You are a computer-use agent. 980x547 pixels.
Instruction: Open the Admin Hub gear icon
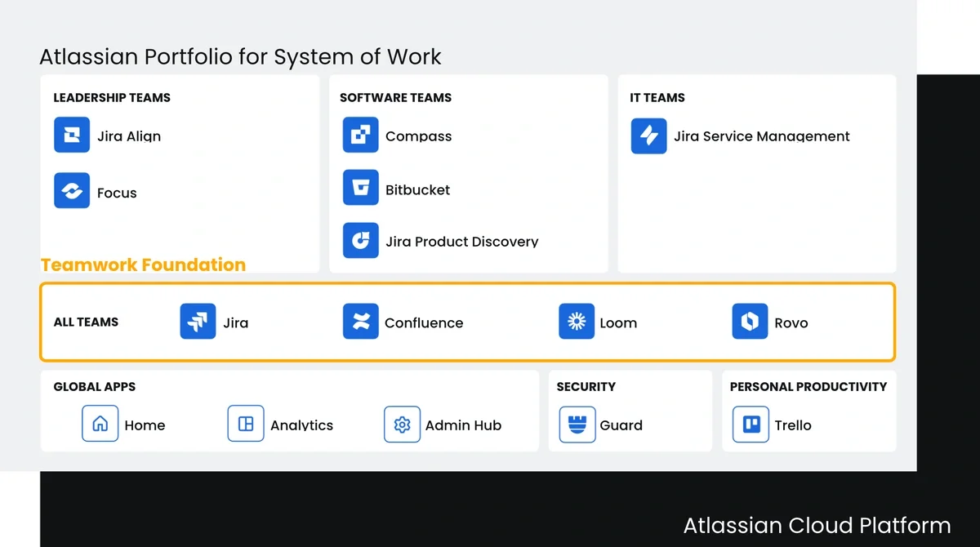tap(402, 425)
